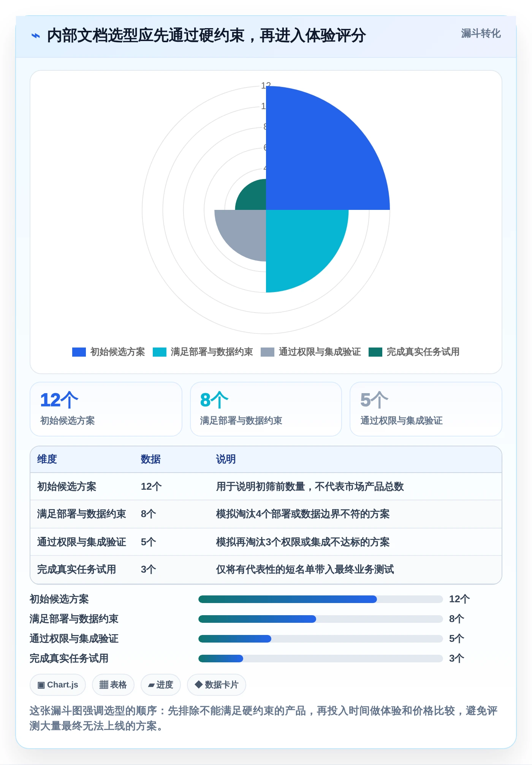Image resolution: width=532 pixels, height=765 pixels.
Task: Click description 模拟淘汰4个部署或数据边界不符的方案
Action: point(303,514)
